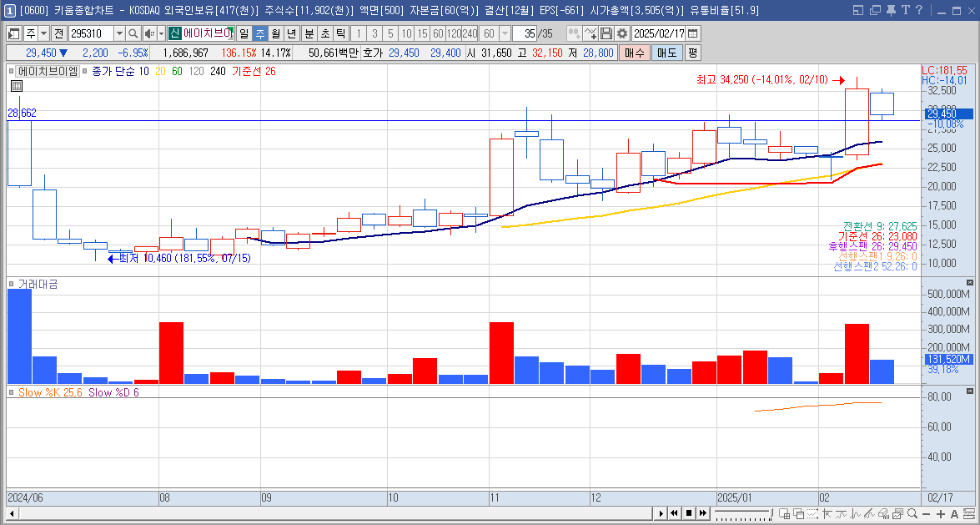Click the window-with-grid icon in bottom toolbar
The width and height of the screenshot is (980, 525).
coord(784,514)
